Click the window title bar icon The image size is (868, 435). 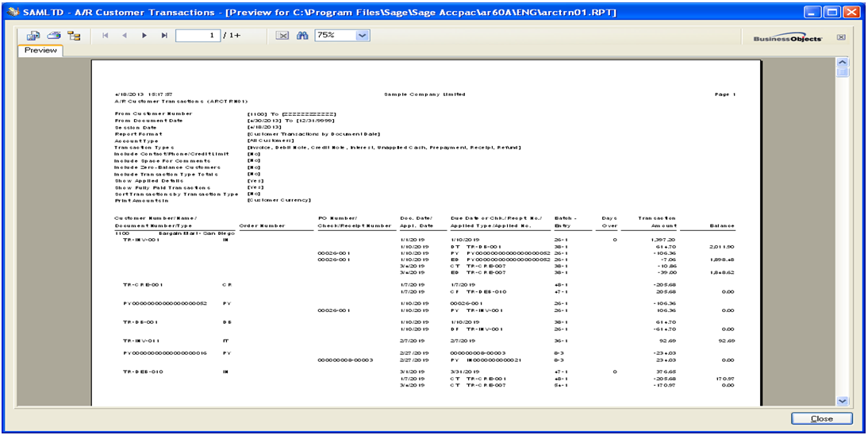[x=13, y=12]
